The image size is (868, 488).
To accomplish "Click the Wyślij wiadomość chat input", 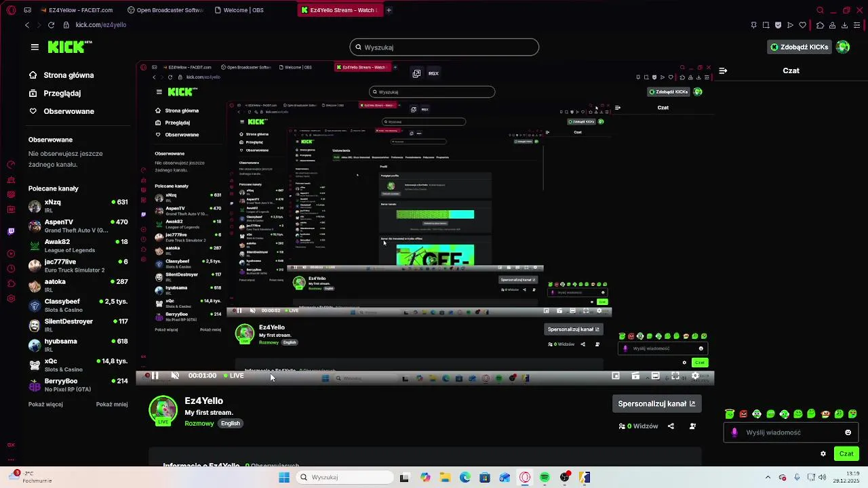I will click(790, 432).
